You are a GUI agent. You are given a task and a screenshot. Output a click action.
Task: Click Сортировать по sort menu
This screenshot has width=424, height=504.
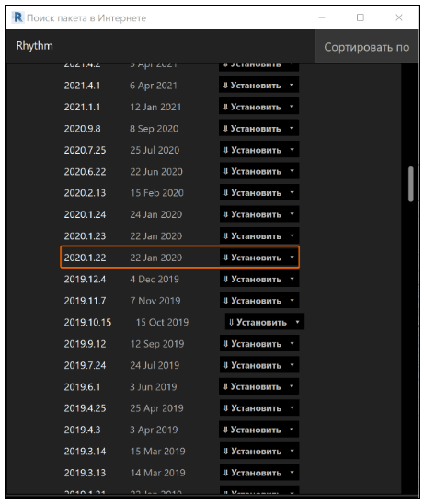(x=366, y=47)
